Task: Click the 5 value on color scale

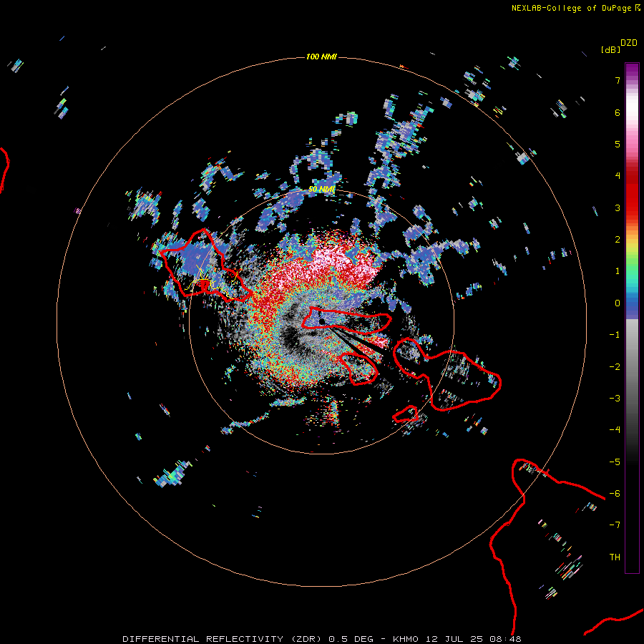Action: click(x=618, y=144)
